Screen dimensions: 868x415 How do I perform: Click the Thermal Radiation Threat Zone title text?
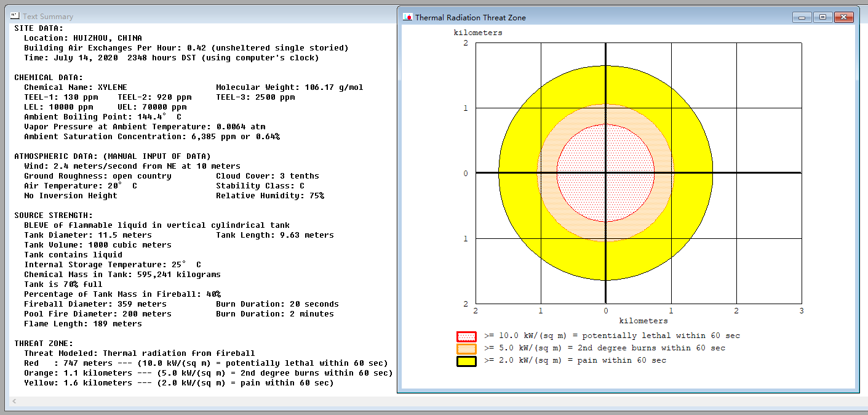tap(471, 17)
